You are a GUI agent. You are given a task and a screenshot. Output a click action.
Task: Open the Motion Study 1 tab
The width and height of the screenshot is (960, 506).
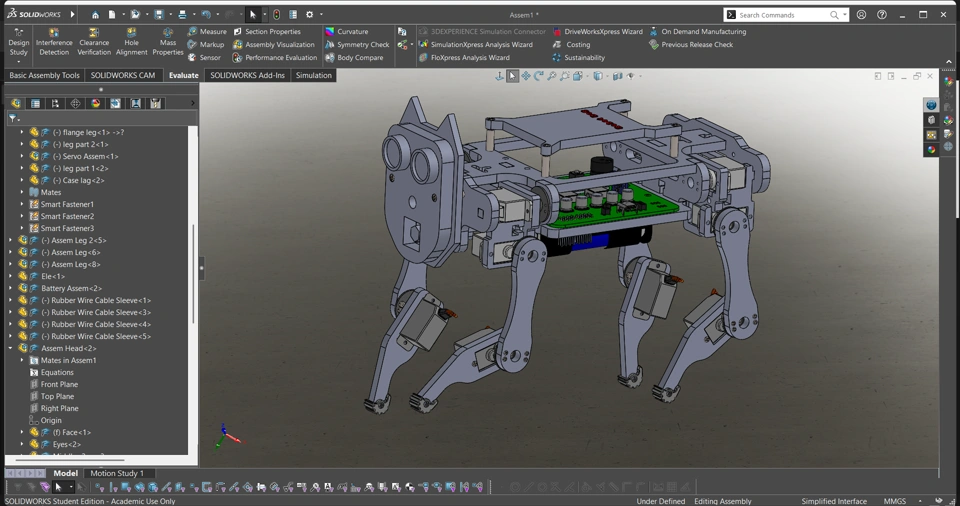point(117,474)
